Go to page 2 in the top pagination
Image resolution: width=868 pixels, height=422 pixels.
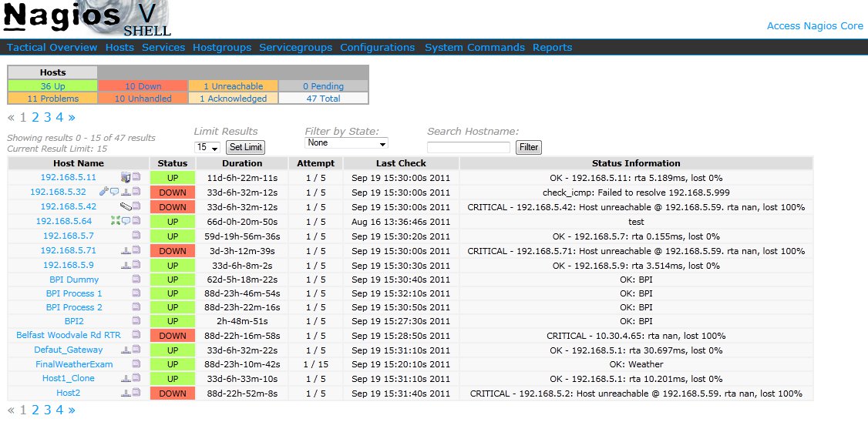(x=35, y=117)
